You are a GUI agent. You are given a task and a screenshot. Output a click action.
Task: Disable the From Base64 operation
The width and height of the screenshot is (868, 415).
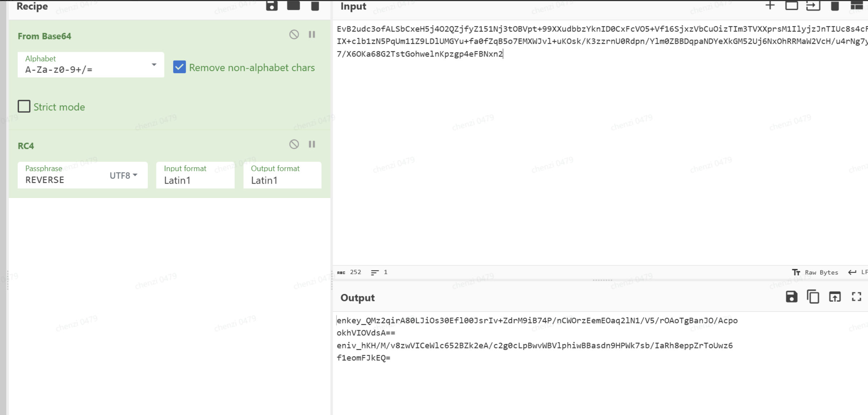tap(294, 34)
